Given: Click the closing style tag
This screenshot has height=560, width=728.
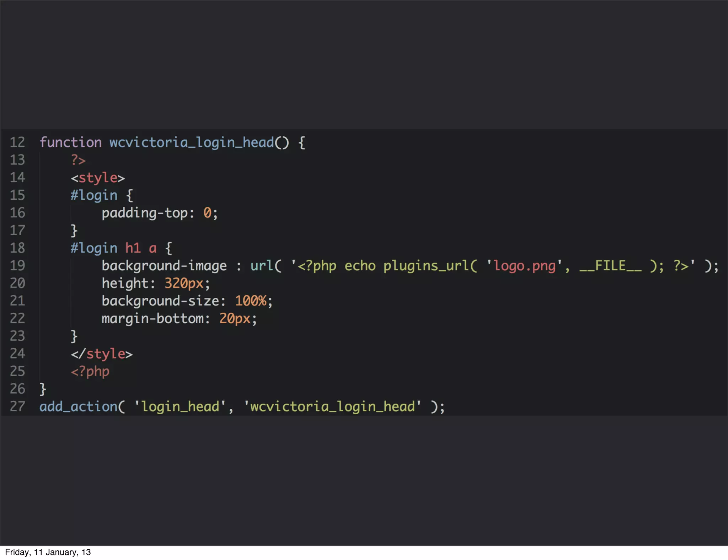Looking at the screenshot, I should point(102,354).
